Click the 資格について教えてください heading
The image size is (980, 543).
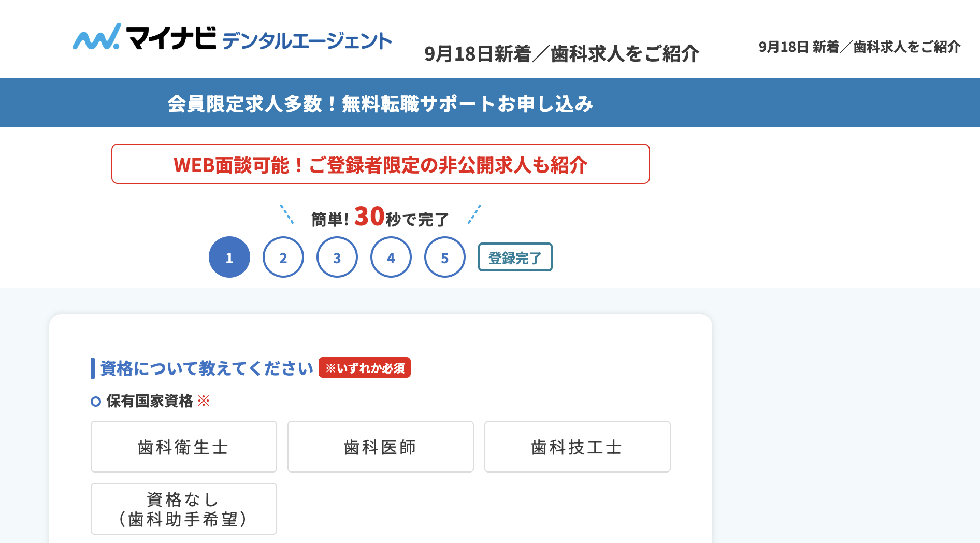tap(206, 368)
